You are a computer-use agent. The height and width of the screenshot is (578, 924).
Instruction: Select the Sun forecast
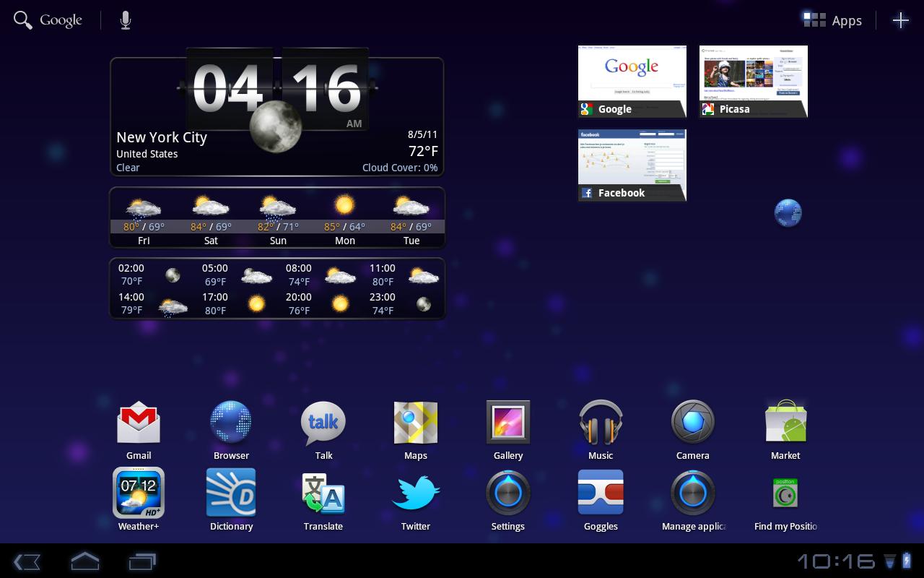coord(278,220)
